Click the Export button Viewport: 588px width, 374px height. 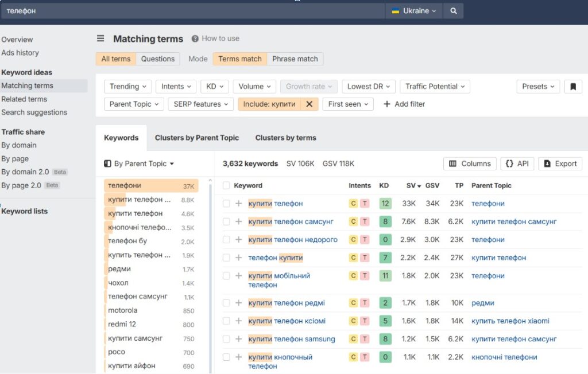click(x=560, y=163)
